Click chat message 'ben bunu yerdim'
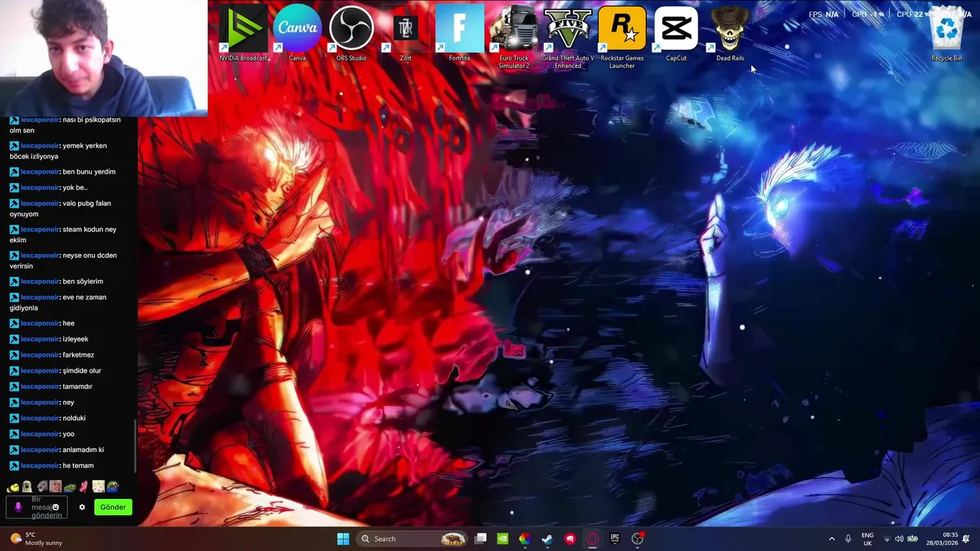980x551 pixels. (x=89, y=171)
